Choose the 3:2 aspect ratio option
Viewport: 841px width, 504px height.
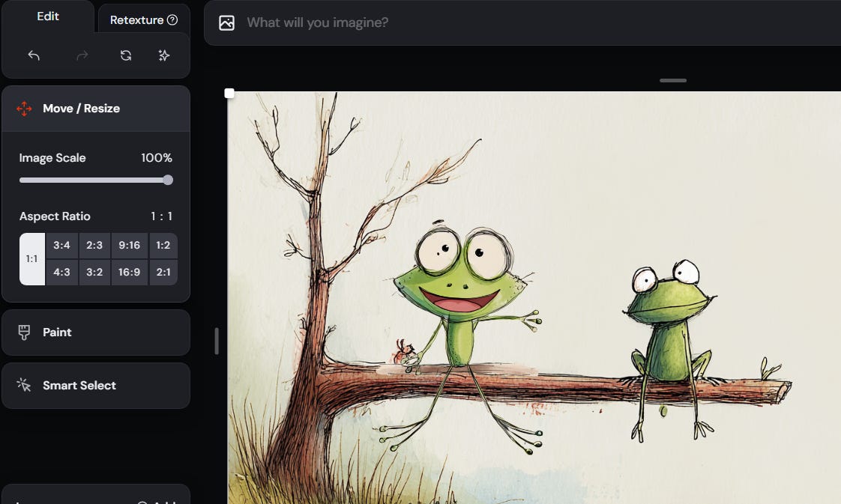[x=94, y=272]
